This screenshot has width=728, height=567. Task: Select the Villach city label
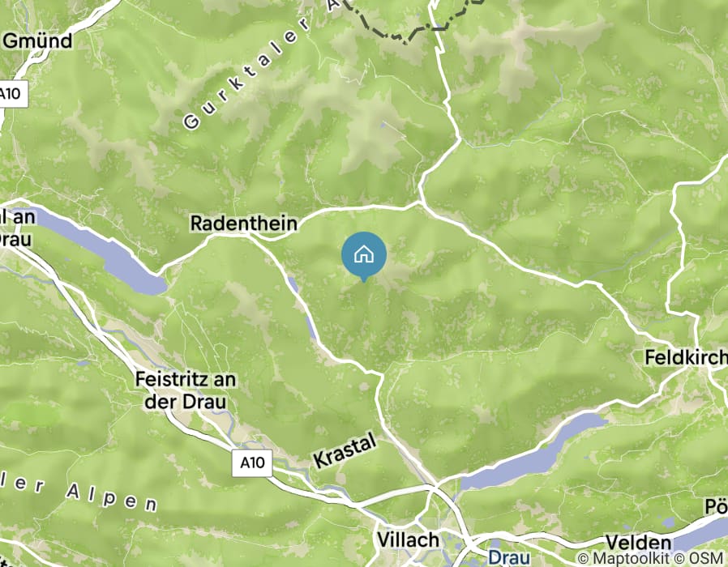coord(408,540)
